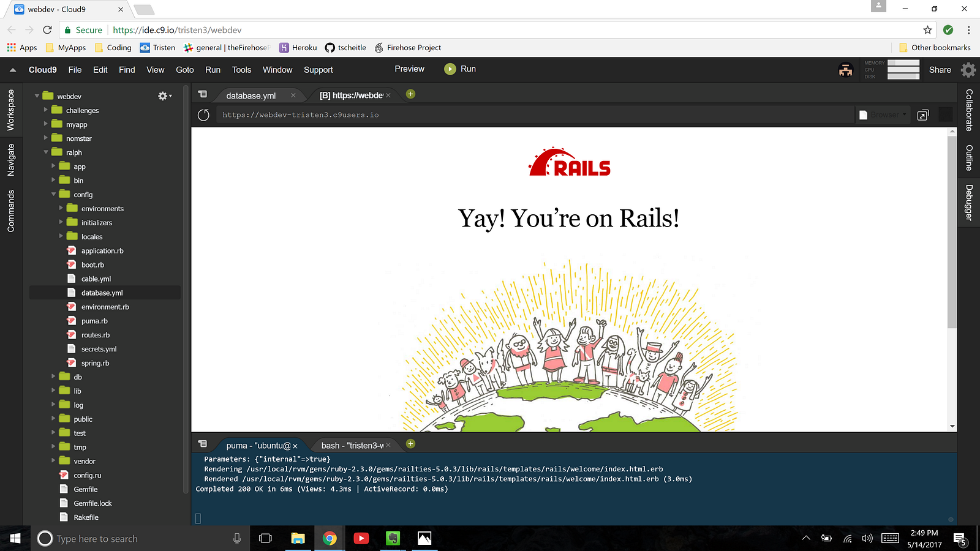980x551 pixels.
Task: Toggle the Debugger panel
Action: tap(969, 203)
